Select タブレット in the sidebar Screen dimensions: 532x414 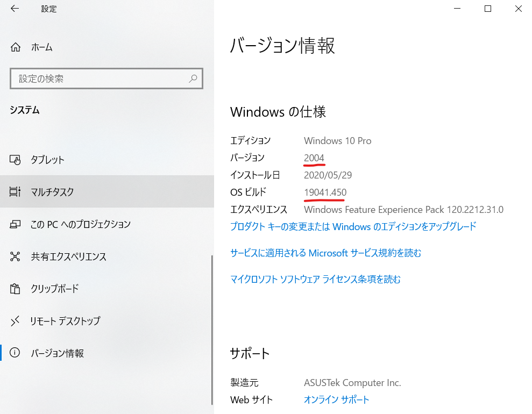coord(107,159)
